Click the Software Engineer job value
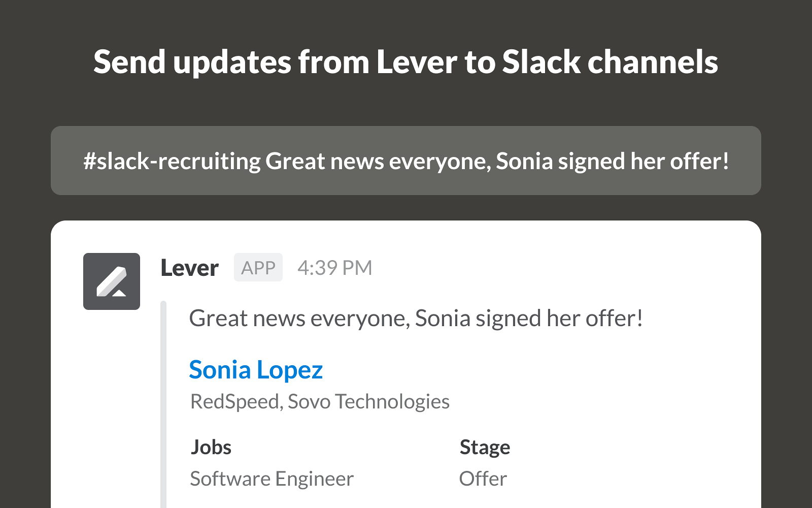Image resolution: width=812 pixels, height=508 pixels. 272,479
